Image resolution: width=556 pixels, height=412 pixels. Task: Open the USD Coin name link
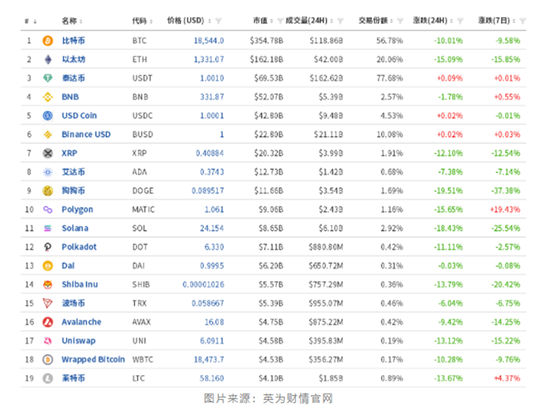79,116
